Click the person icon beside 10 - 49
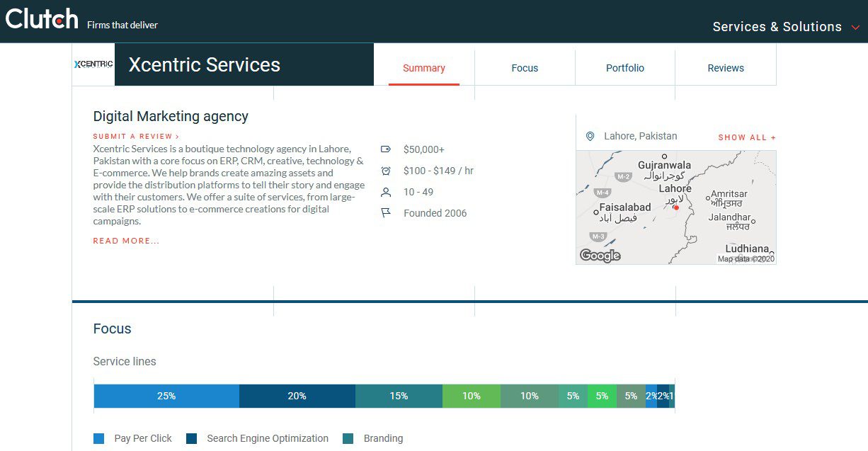The height and width of the screenshot is (451, 868). [x=386, y=192]
